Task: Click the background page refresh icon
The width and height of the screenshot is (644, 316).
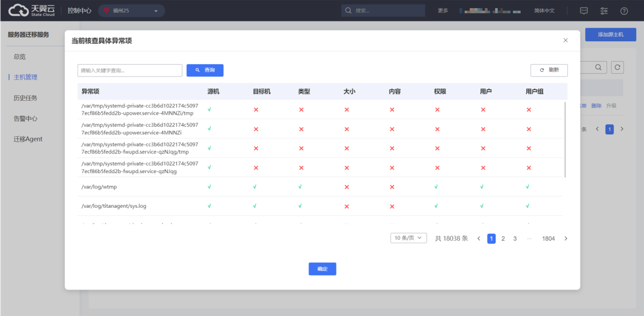Action: tap(617, 67)
